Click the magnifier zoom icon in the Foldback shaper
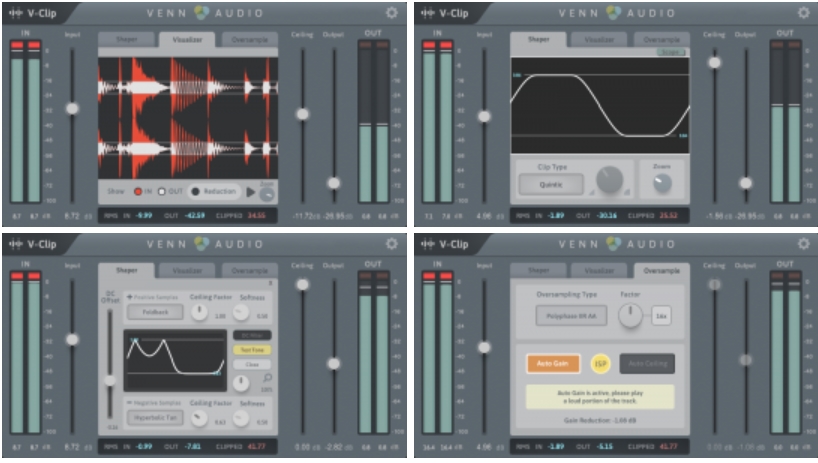This screenshot has width=818, height=463. (267, 378)
